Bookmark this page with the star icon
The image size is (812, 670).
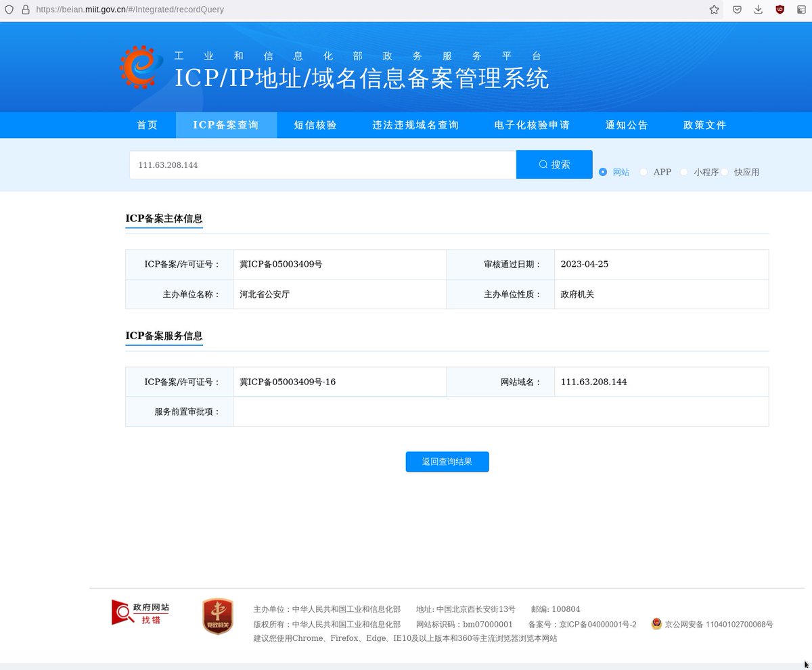(x=714, y=10)
